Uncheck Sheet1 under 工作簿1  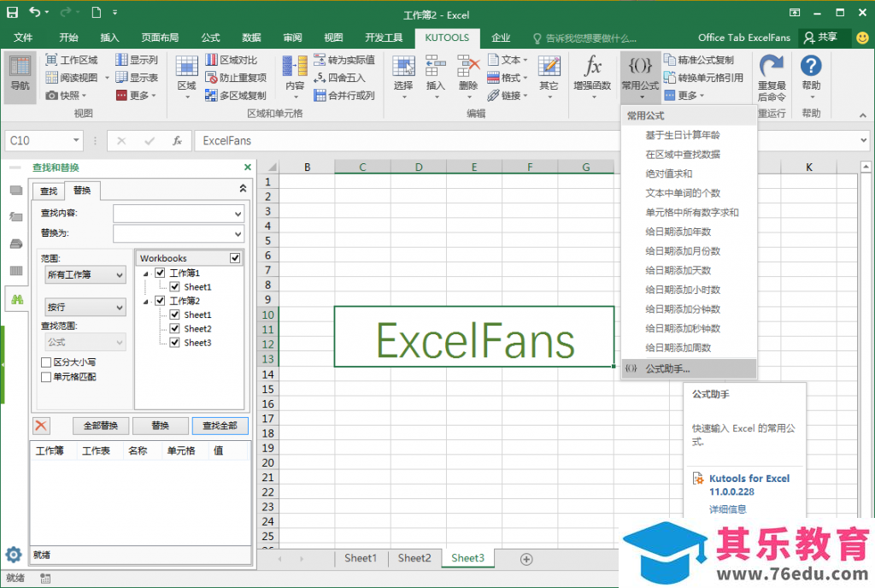click(x=174, y=287)
